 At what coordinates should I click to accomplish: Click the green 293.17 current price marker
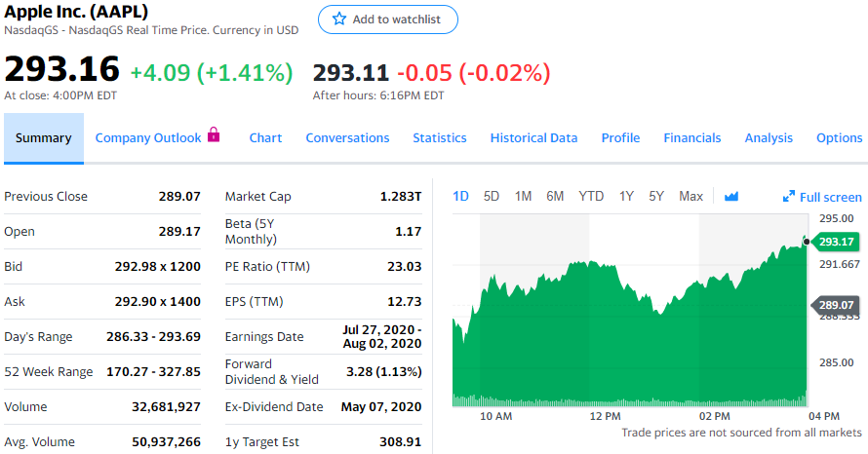pos(835,242)
